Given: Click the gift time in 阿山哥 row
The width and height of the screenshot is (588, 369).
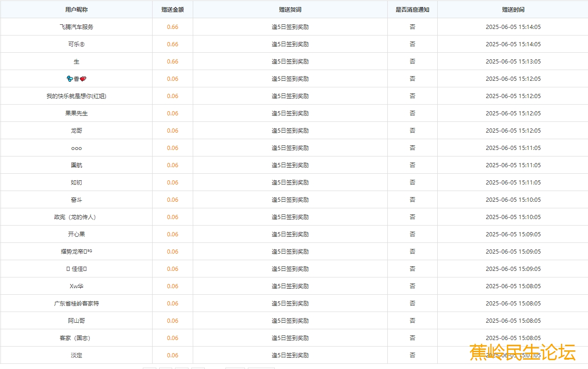Looking at the screenshot, I should click(513, 321).
